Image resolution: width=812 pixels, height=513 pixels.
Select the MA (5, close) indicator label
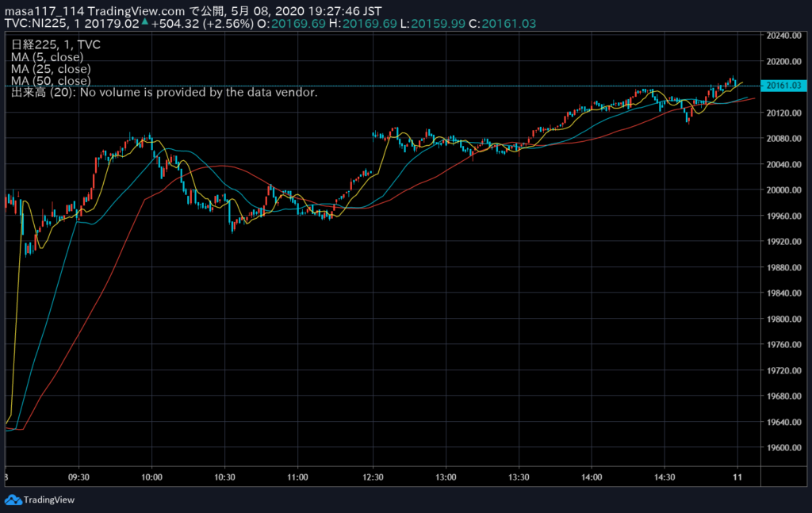tap(47, 57)
